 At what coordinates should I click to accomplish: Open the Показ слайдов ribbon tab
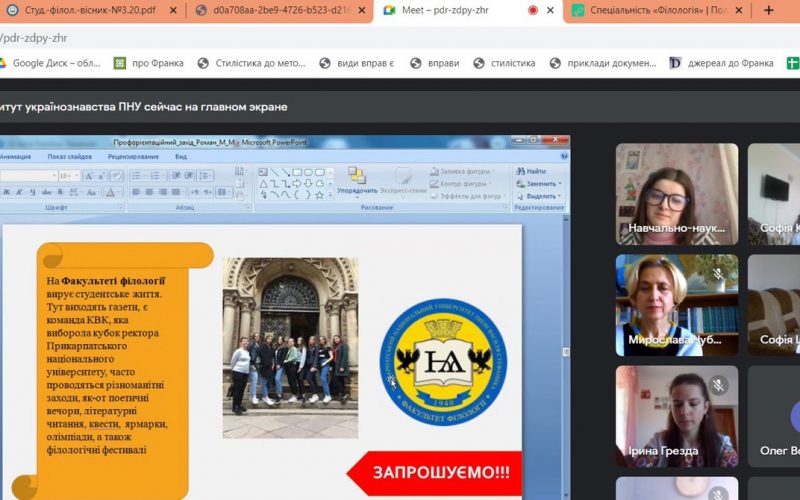(x=70, y=156)
